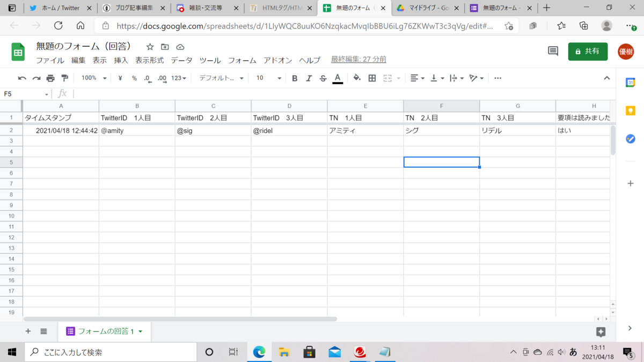Open zoom 100% dropdown

[x=94, y=78]
